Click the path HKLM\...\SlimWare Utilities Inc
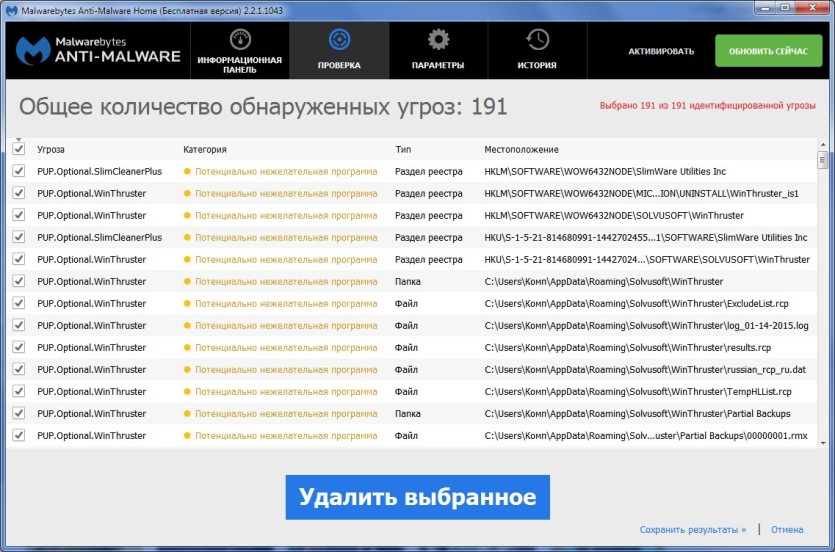The height and width of the screenshot is (552, 835). pos(605,171)
